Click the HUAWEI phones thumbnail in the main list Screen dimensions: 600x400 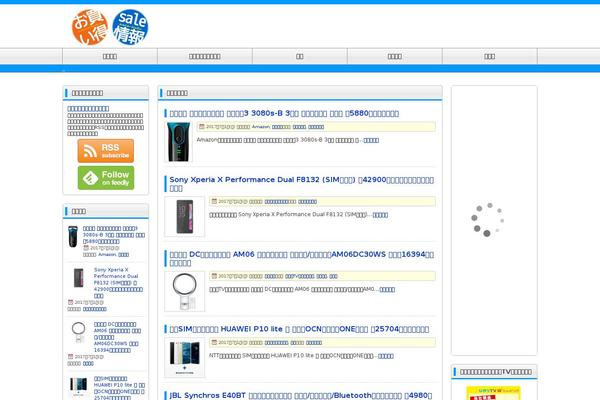(184, 358)
